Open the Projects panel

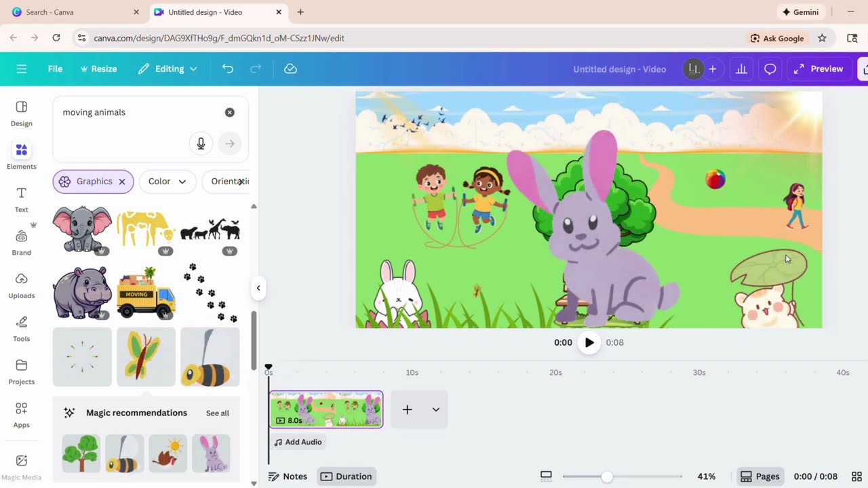[x=22, y=372]
